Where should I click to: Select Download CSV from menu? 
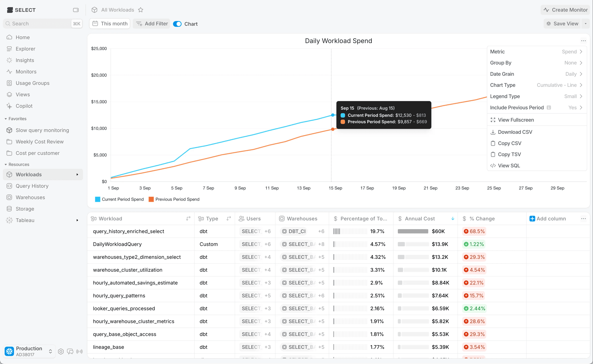[x=515, y=132]
